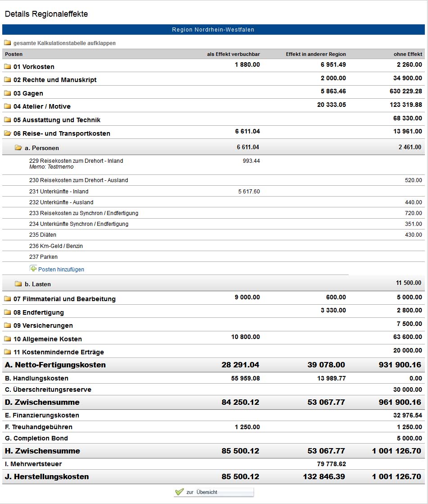The image size is (428, 504).
Task: Click value 79 778.62 in Mehrwertsteuer row
Action: tap(331, 464)
